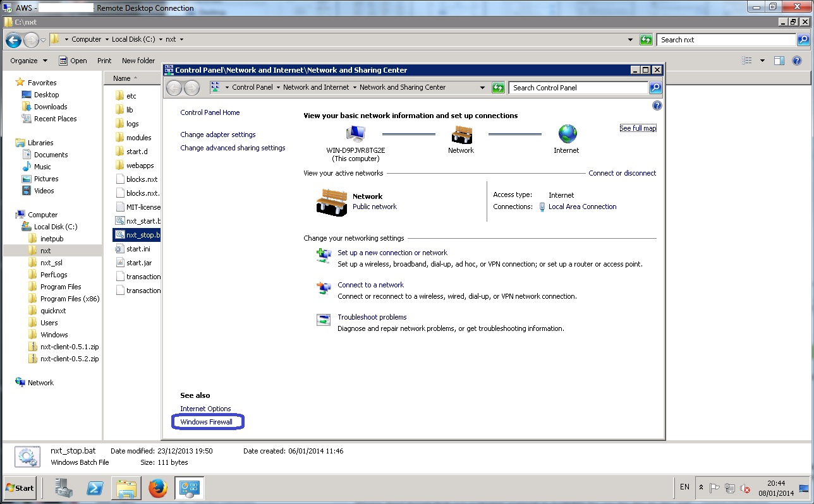Open Control Panel address history dropdown
Image resolution: width=814 pixels, height=504 pixels.
483,88
